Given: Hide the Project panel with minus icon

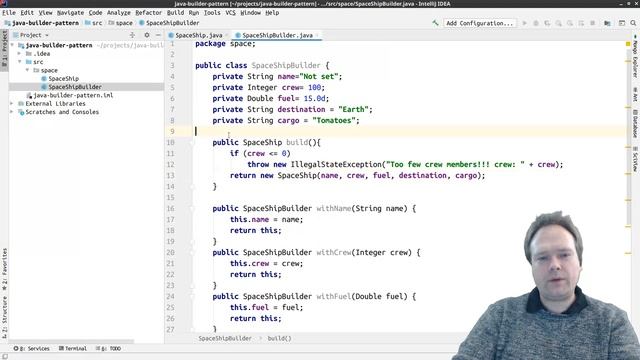Looking at the screenshot, I should (158, 35).
